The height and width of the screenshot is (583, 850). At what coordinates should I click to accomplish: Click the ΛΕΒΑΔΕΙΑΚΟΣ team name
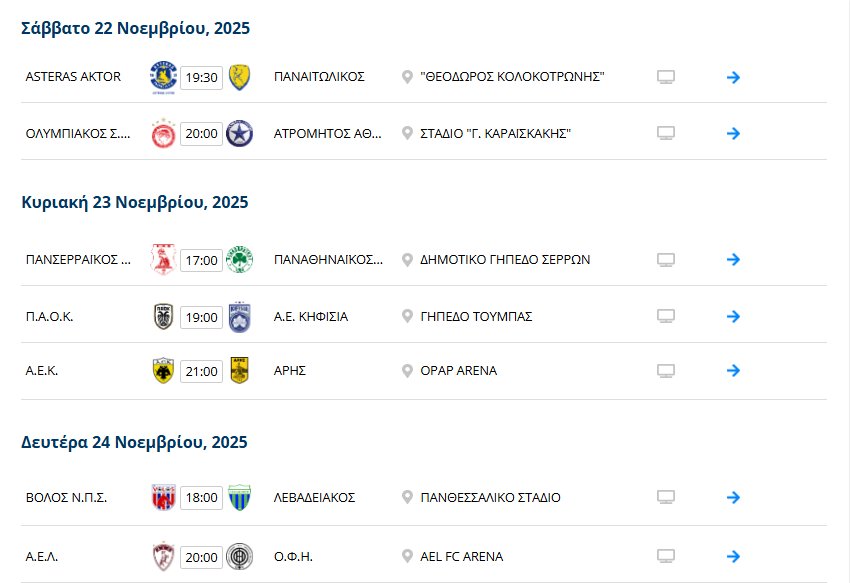pos(314,497)
